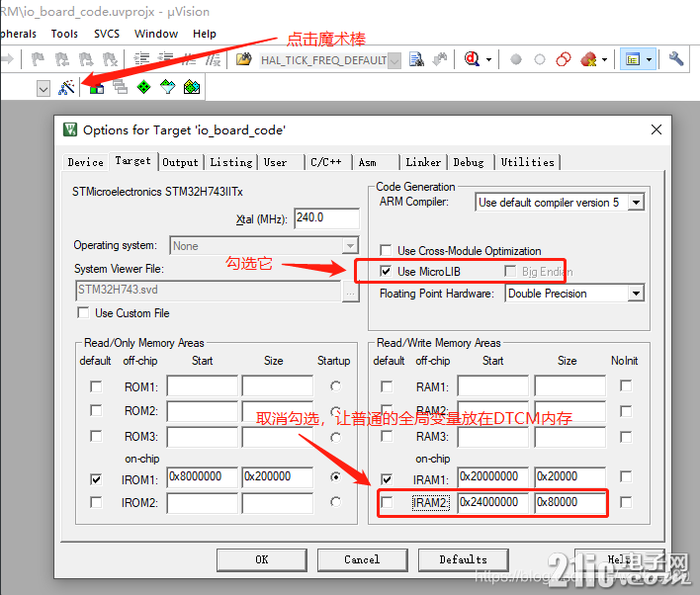
Task: Start the debug session icon
Action: (x=472, y=59)
